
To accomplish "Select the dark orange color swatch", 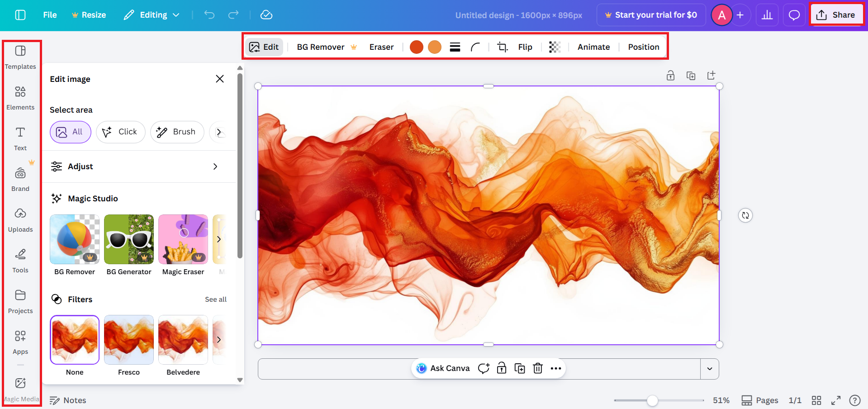I will coord(416,47).
